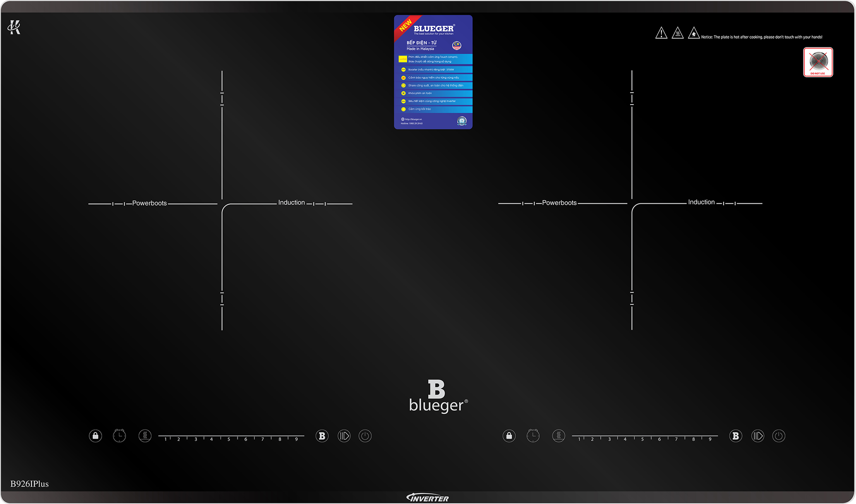This screenshot has width=856, height=504.
Task: Tap the right zone keep-warm heat icon
Action: pyautogui.click(x=559, y=436)
